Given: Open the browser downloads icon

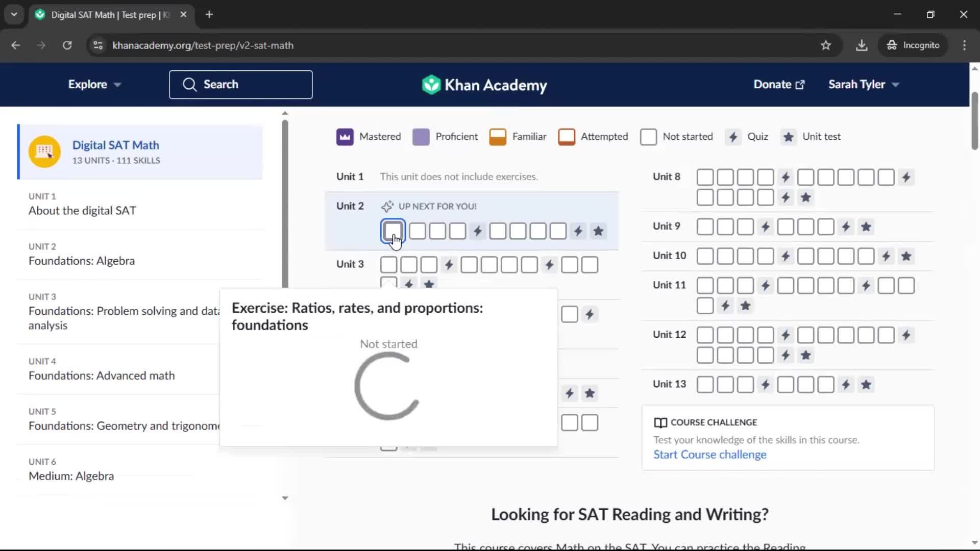Looking at the screenshot, I should coord(862,45).
